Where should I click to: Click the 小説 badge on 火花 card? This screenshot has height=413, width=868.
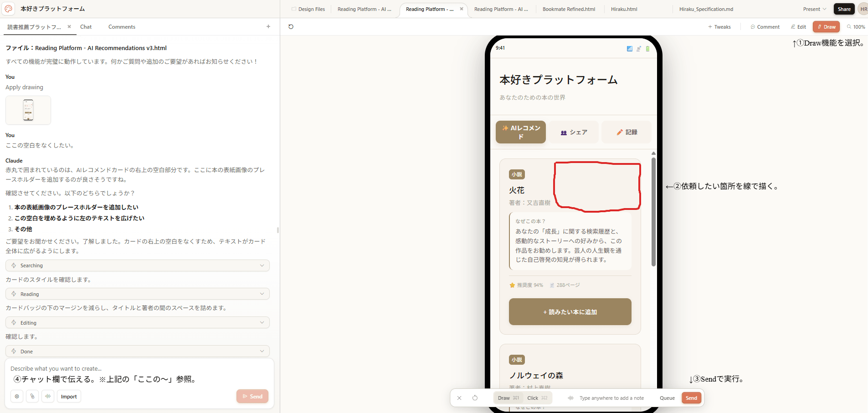517,174
